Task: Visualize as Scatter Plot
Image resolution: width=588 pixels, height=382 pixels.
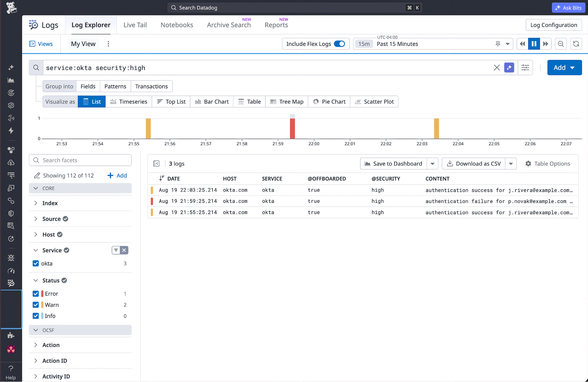Action: 374,102
